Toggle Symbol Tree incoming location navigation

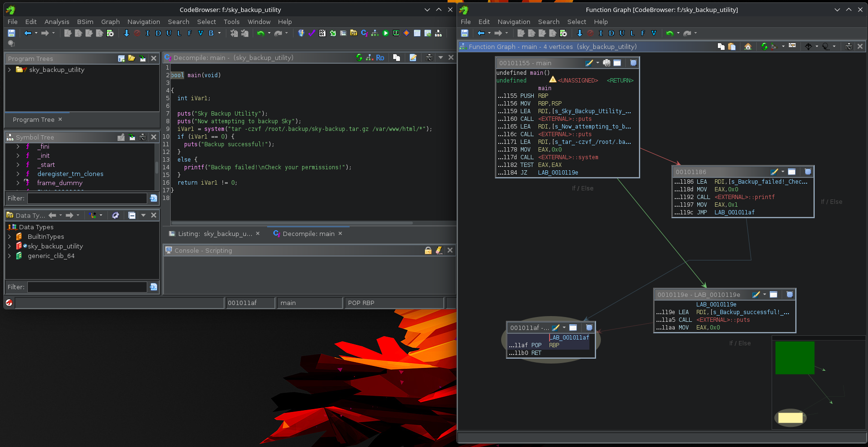click(x=132, y=137)
